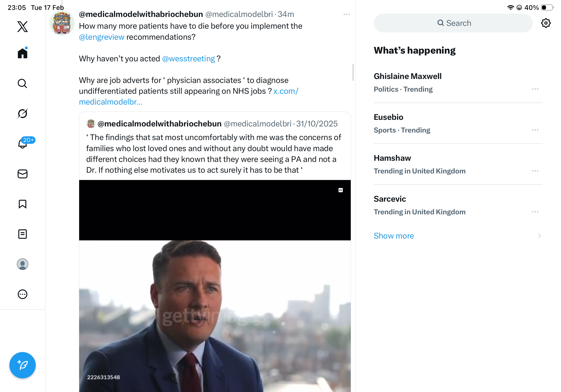This screenshot has height=392, width=561.
Task: Open the X logo home
Action: tap(23, 27)
